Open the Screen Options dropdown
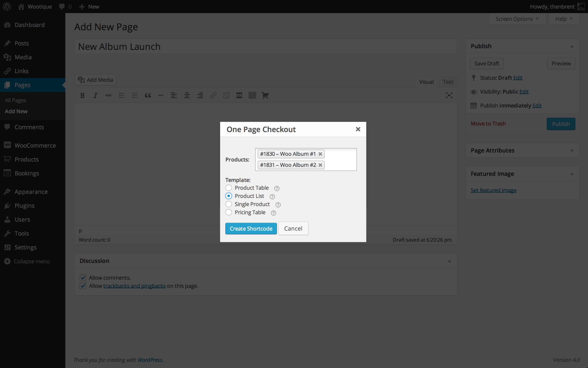This screenshot has width=588, height=368. coord(516,19)
